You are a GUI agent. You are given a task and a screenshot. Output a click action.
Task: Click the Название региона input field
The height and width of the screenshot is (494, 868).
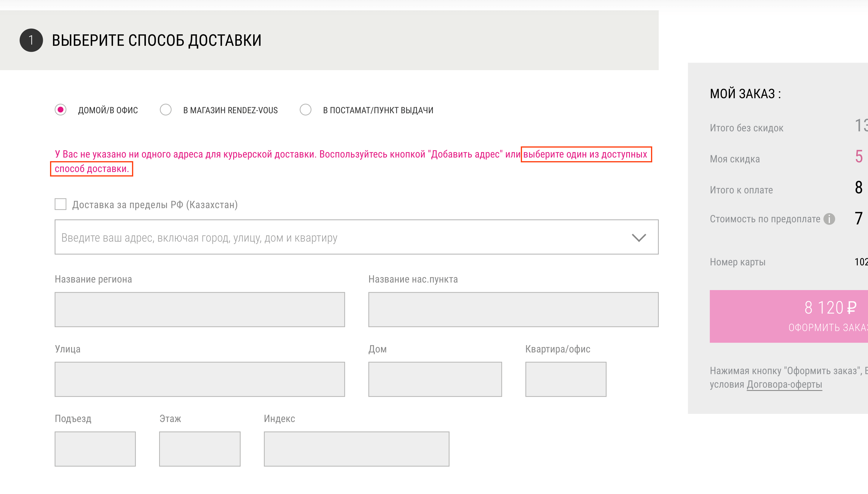coord(200,309)
